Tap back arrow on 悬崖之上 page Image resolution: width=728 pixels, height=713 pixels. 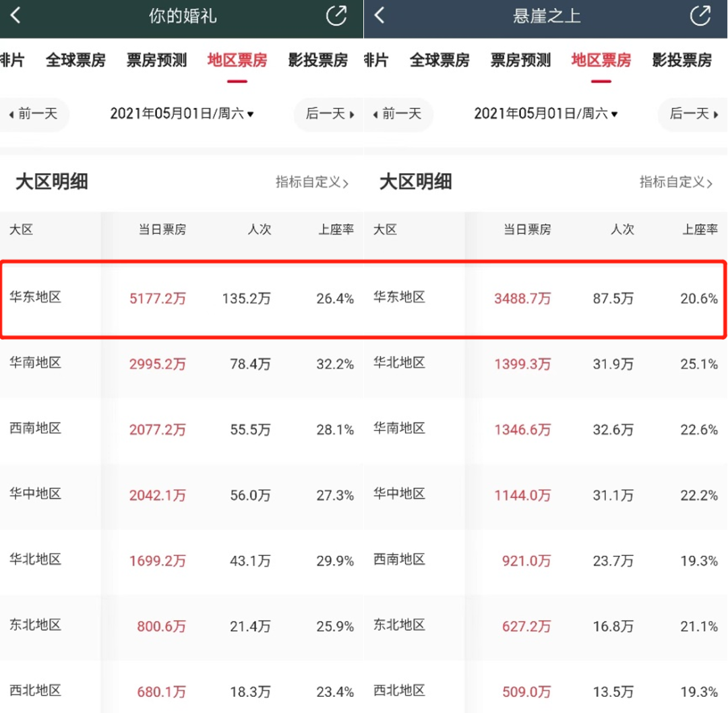(x=380, y=15)
